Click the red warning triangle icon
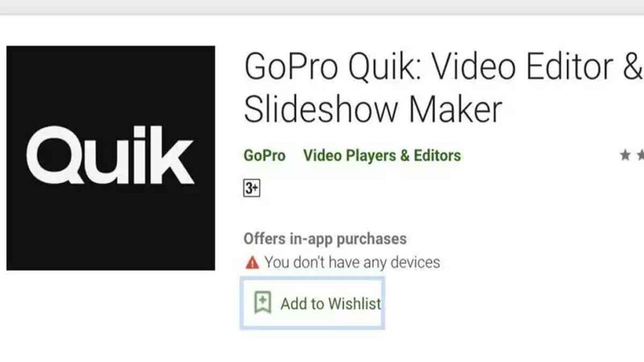644x362 pixels. coord(252,263)
